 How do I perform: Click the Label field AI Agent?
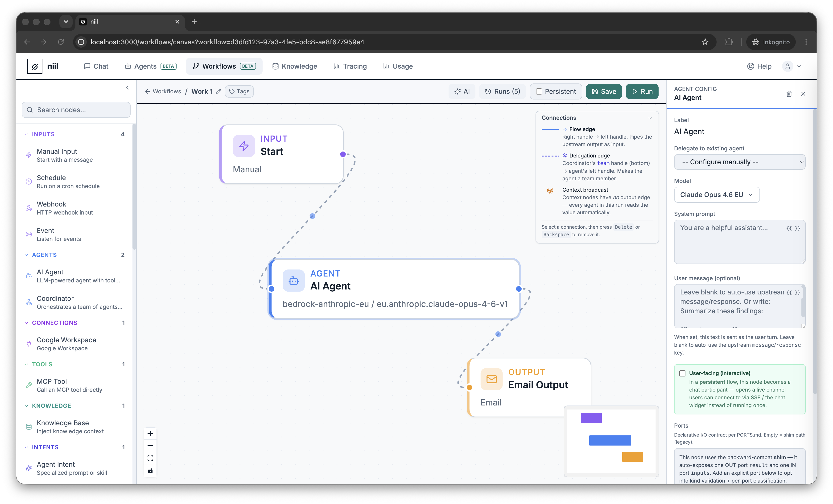(739, 132)
